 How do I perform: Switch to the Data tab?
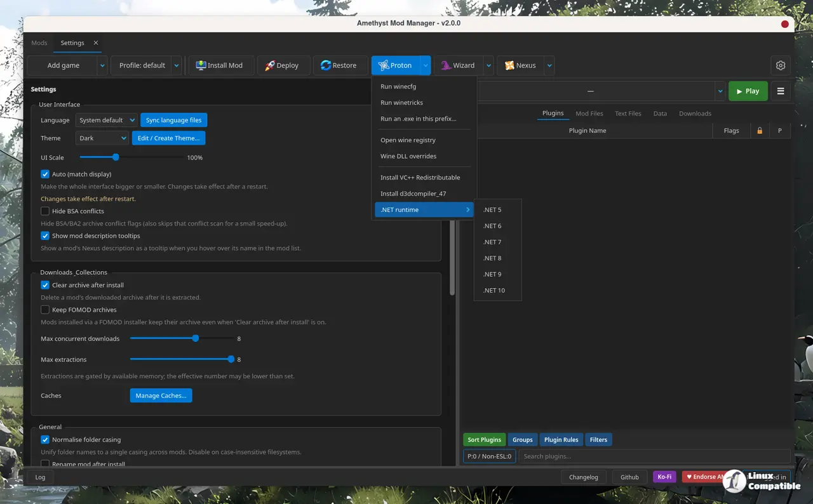[x=660, y=114]
